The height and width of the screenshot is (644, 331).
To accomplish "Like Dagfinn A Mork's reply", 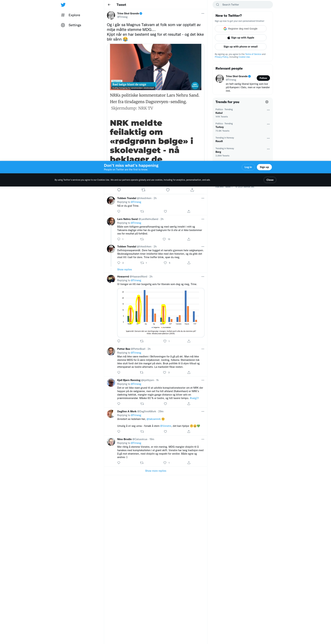I will [x=165, y=431].
